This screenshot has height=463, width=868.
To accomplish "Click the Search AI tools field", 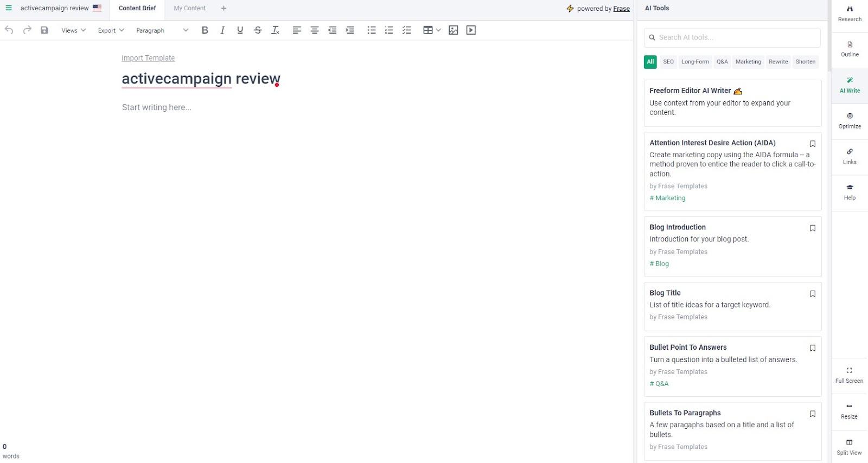I will tap(732, 37).
